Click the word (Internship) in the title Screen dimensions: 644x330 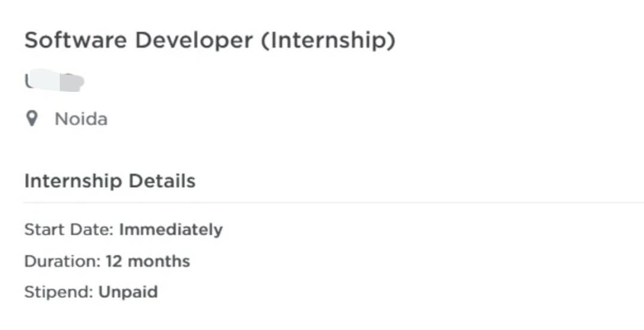(328, 41)
